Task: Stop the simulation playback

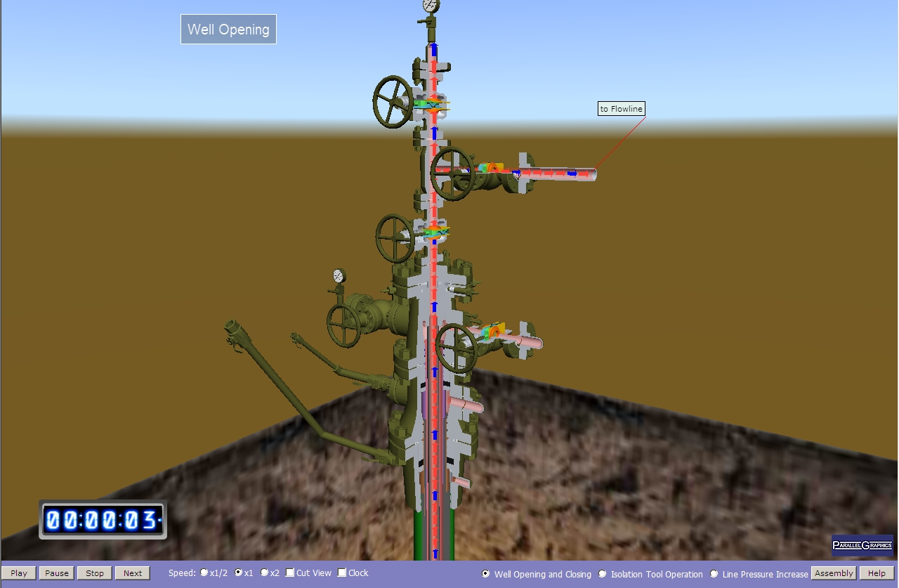Action: (95, 573)
